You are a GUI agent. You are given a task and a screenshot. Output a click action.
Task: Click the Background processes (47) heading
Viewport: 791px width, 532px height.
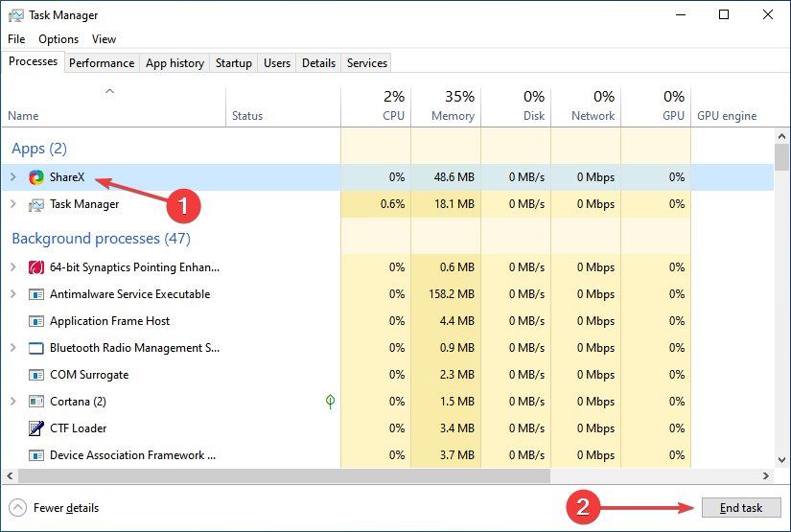pos(101,239)
